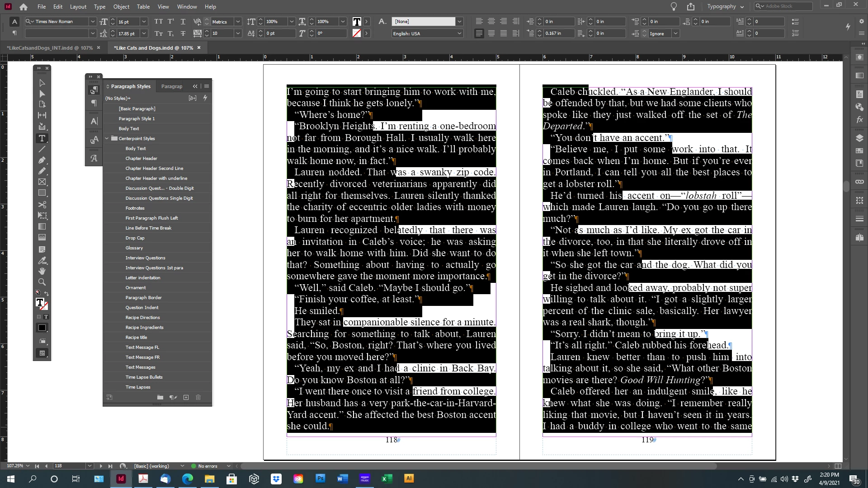
Task: Click the fill color swatch in toolbox
Action: coord(40,302)
